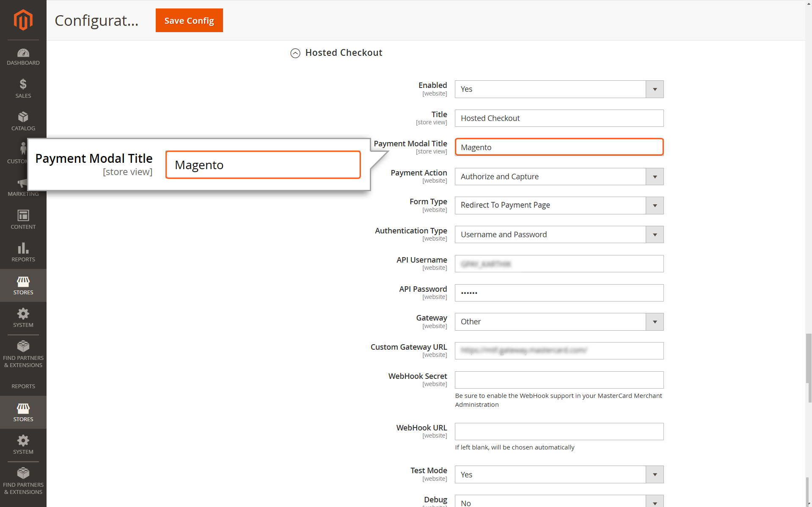Screen dimensions: 812x507
Task: Open the Authentication Type dropdown
Action: click(x=559, y=235)
